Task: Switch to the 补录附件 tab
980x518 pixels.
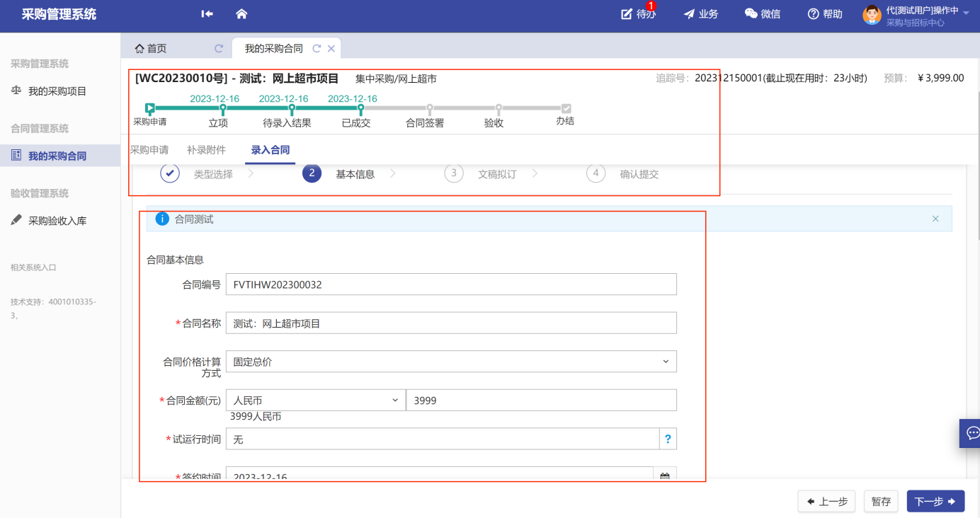Action: tap(206, 150)
